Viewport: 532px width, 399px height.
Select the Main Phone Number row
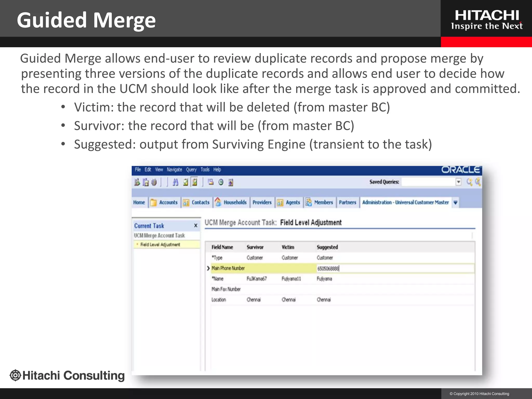pos(343,268)
